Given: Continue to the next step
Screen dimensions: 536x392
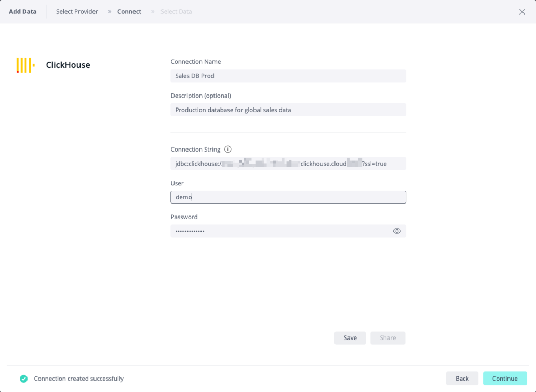Looking at the screenshot, I should 504,379.
